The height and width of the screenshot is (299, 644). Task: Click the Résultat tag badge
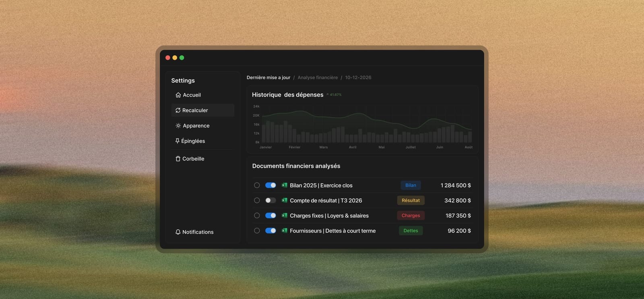pyautogui.click(x=411, y=200)
